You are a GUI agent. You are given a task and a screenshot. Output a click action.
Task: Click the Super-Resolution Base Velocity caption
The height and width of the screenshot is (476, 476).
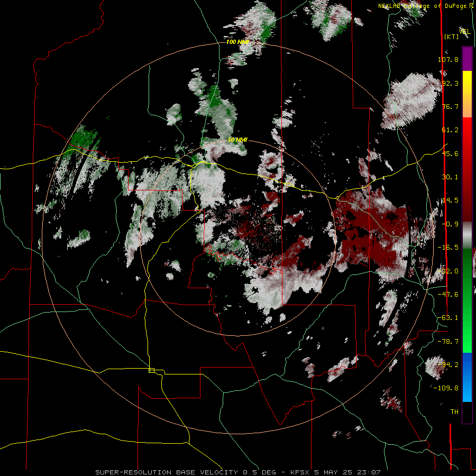point(237,472)
